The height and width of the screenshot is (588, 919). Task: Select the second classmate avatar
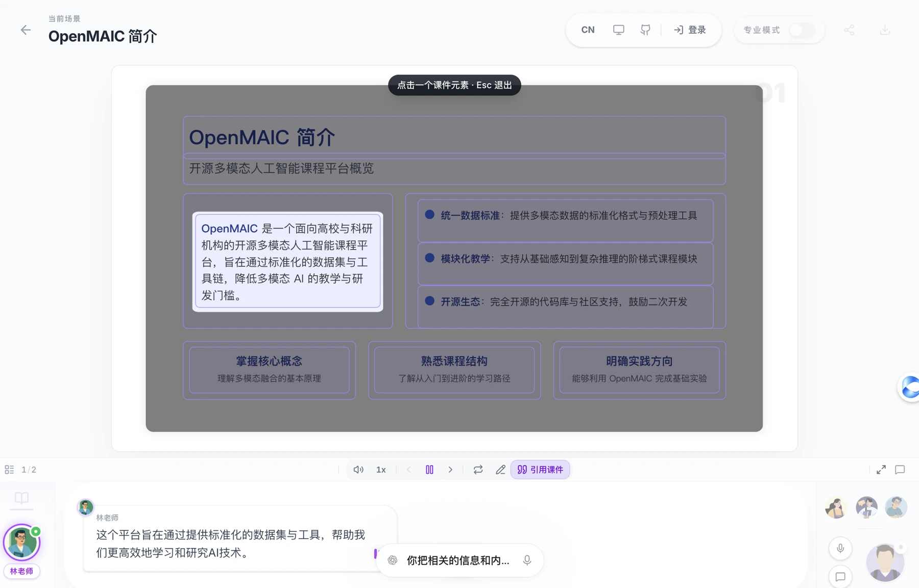click(866, 507)
